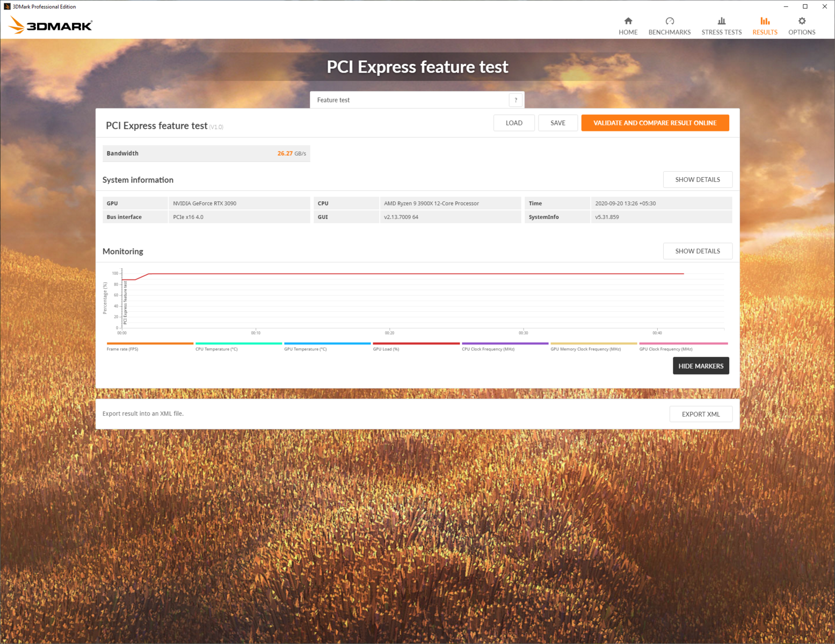Select the Time value 2020-09-20 13:26

[625, 203]
